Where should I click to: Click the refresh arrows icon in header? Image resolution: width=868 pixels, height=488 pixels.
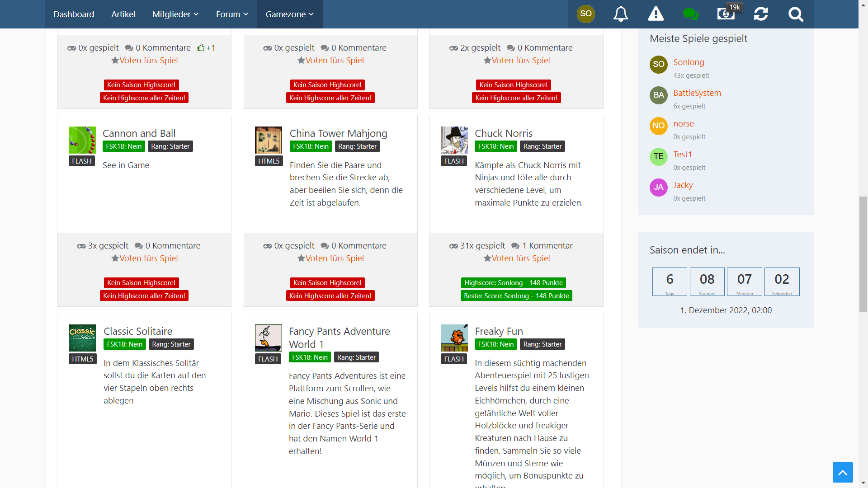761,14
